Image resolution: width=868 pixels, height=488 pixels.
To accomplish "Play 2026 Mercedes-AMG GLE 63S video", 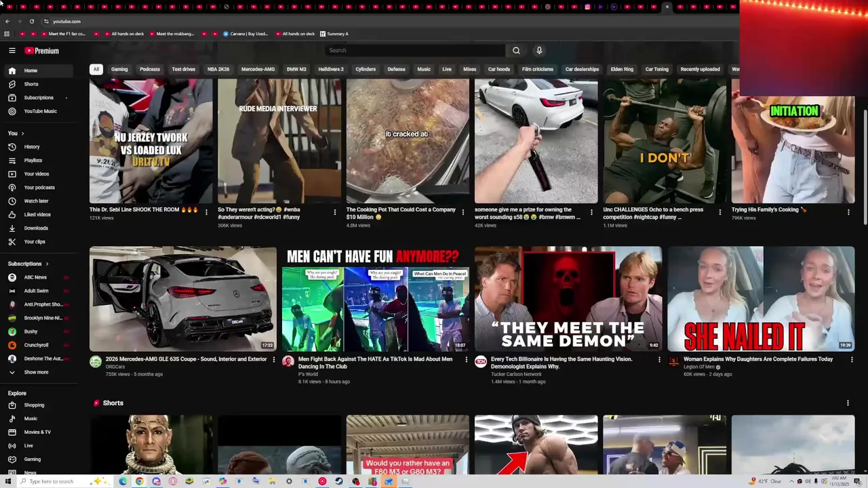I will click(183, 299).
